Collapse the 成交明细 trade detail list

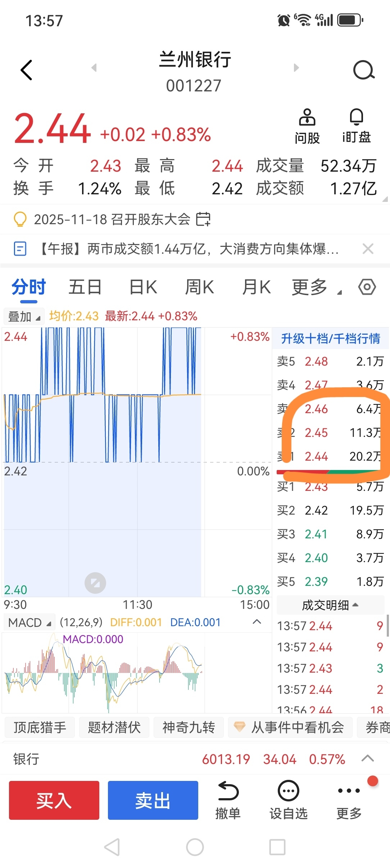(330, 605)
